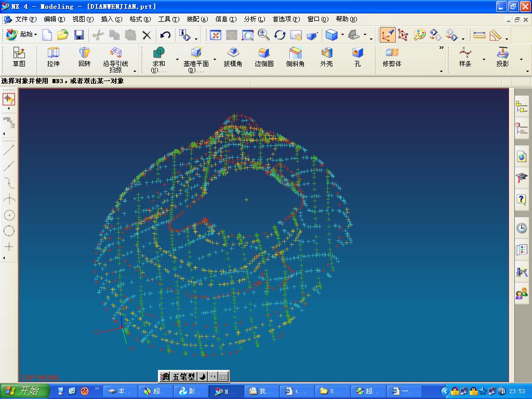This screenshot has width=532, height=399.
Task: Click the 样条 (Spline) tool
Action: pos(465,57)
